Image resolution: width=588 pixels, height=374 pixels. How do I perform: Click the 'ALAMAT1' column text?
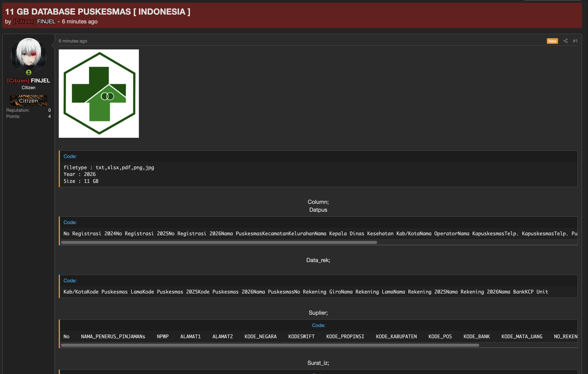(x=191, y=336)
